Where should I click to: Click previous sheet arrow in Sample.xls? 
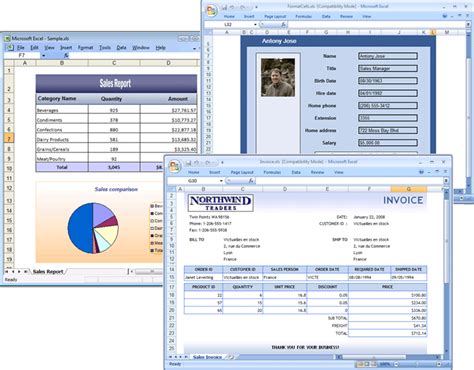[13, 272]
